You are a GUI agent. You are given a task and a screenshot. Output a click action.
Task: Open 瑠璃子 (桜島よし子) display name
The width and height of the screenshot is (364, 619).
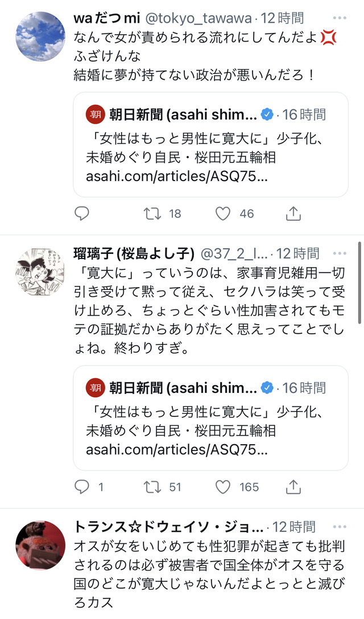pos(134,253)
